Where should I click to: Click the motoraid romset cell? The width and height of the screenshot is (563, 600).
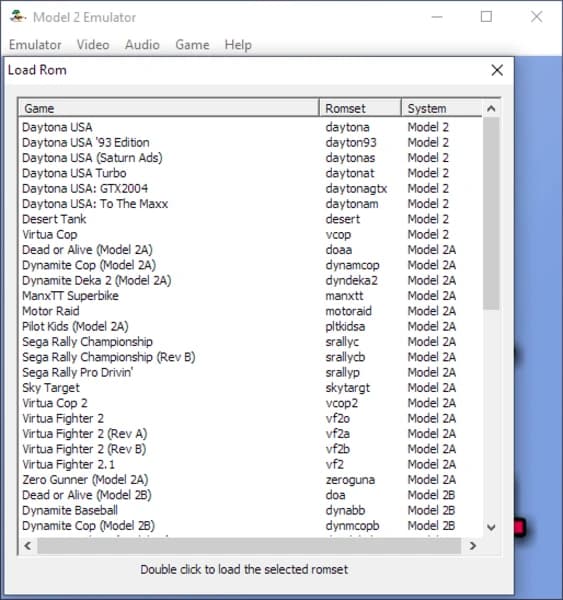(348, 311)
